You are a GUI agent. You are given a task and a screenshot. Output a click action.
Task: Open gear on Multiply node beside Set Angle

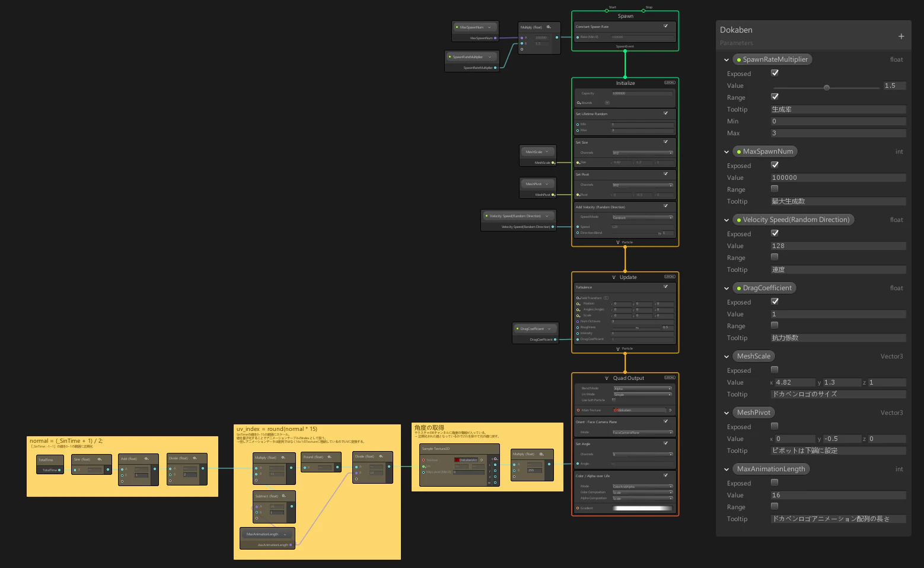click(541, 454)
